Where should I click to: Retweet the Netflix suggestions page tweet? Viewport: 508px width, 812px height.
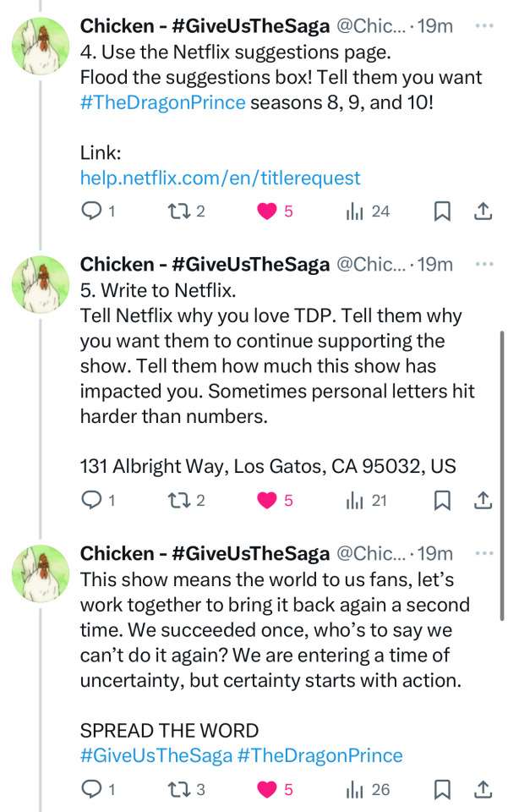[x=179, y=211]
